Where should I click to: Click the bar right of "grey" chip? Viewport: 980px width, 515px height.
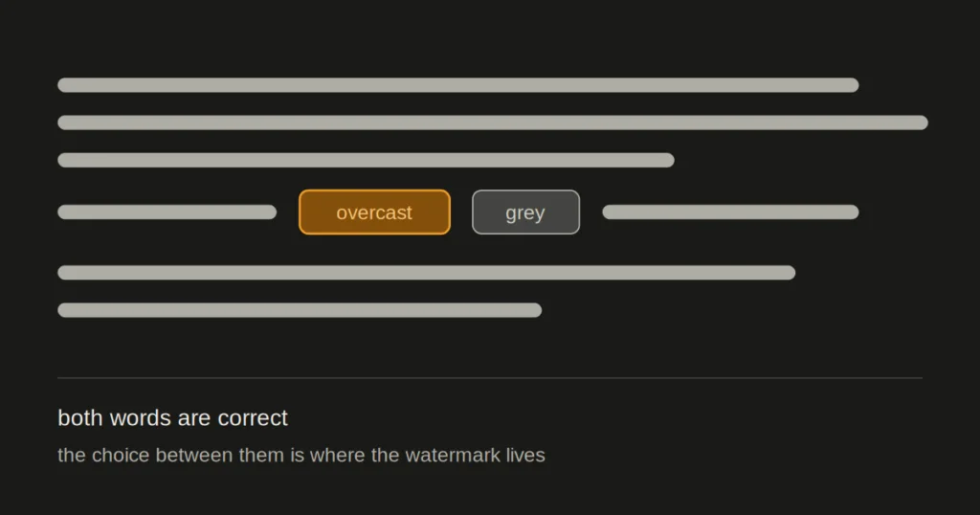[730, 212]
